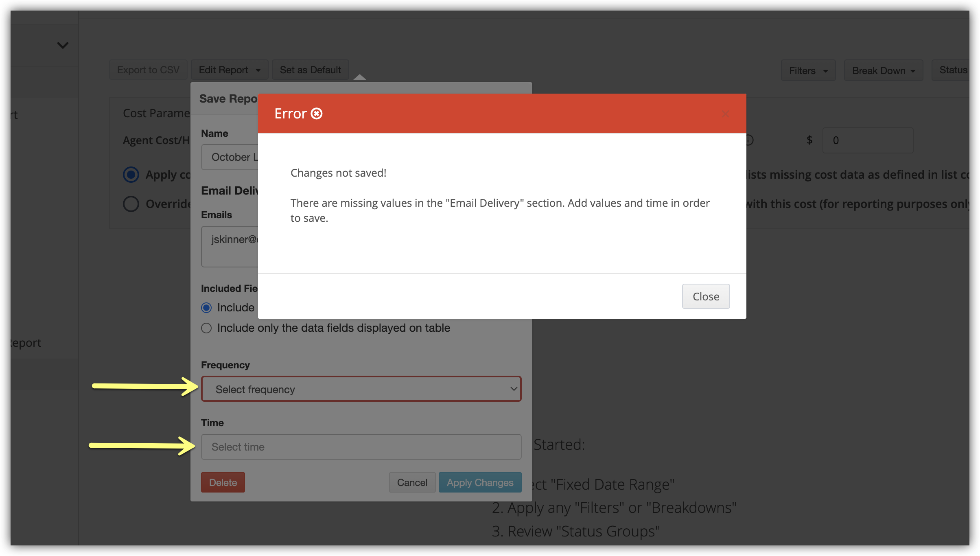Click Export to CSV button
The width and height of the screenshot is (980, 556).
[x=148, y=70]
